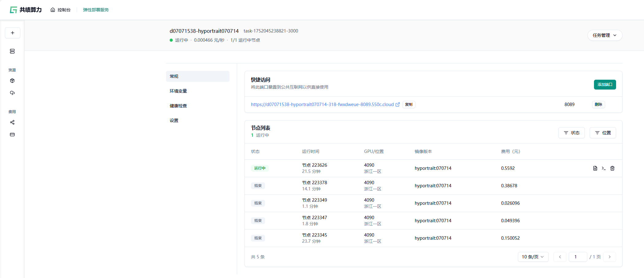
Task: Open the server list sidebar icon
Action: pyautogui.click(x=12, y=51)
